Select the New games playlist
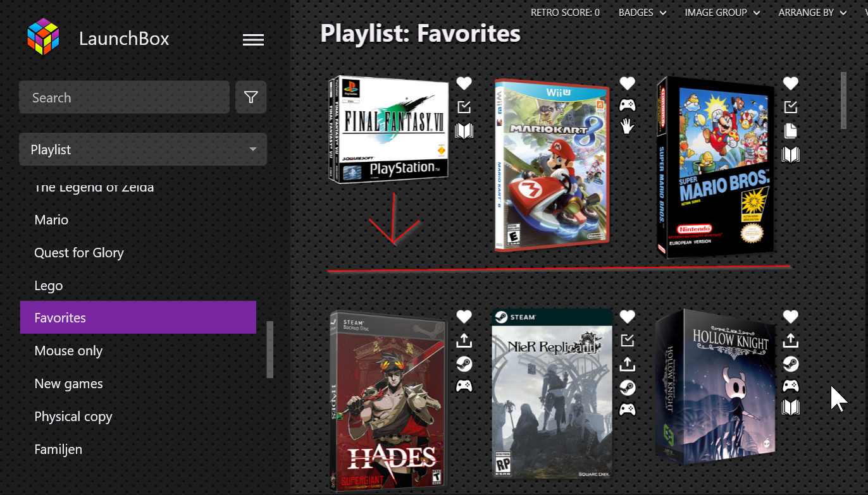 click(68, 384)
